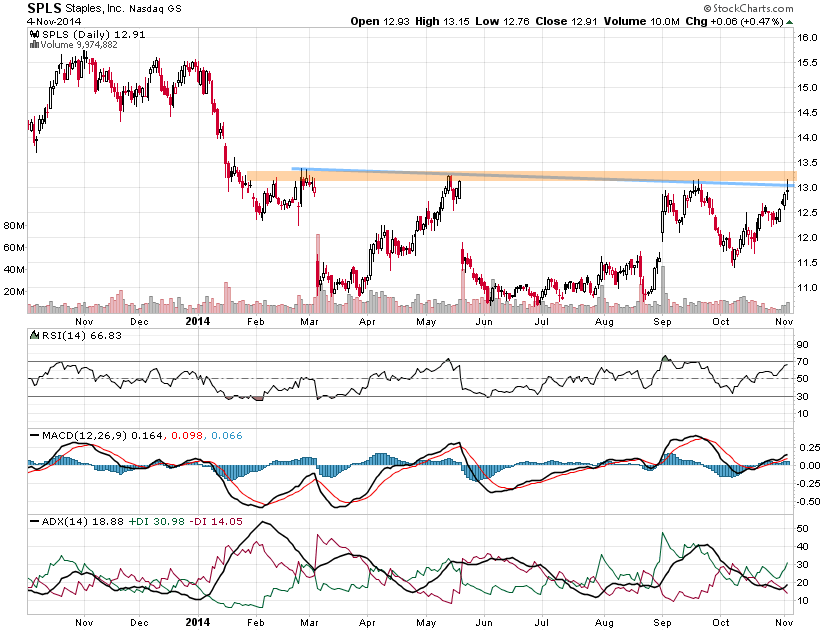Click the 11.0 price axis label
This screenshot has height=632, width=832.
click(807, 287)
